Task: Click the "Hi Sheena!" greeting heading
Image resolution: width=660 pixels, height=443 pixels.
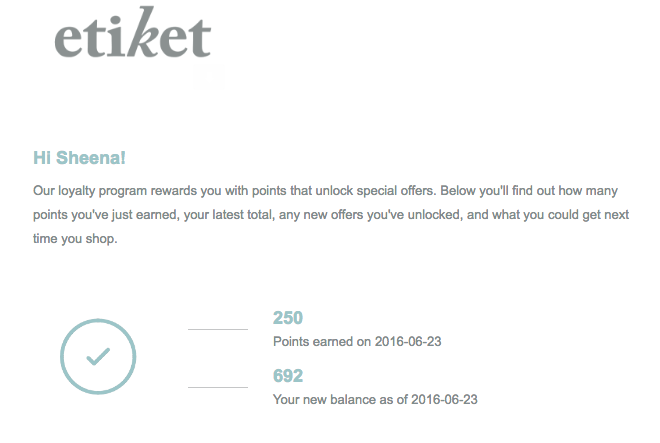Action: tap(79, 158)
